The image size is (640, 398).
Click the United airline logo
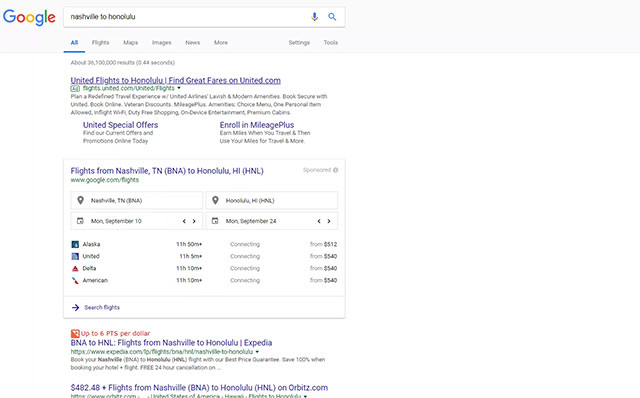coord(75,256)
